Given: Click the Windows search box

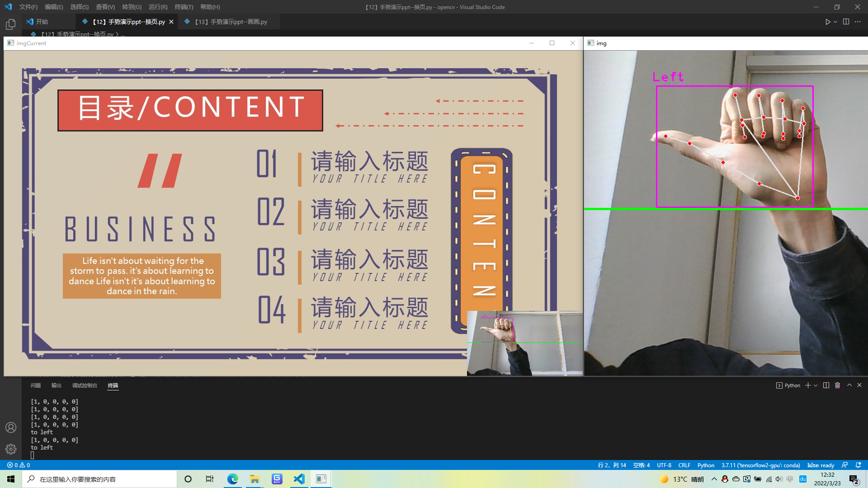Looking at the screenshot, I should [99, 479].
